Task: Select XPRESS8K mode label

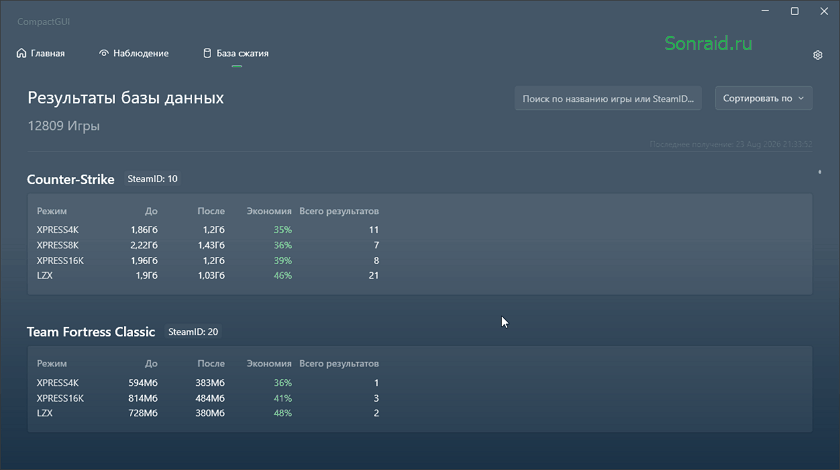Action: point(57,245)
